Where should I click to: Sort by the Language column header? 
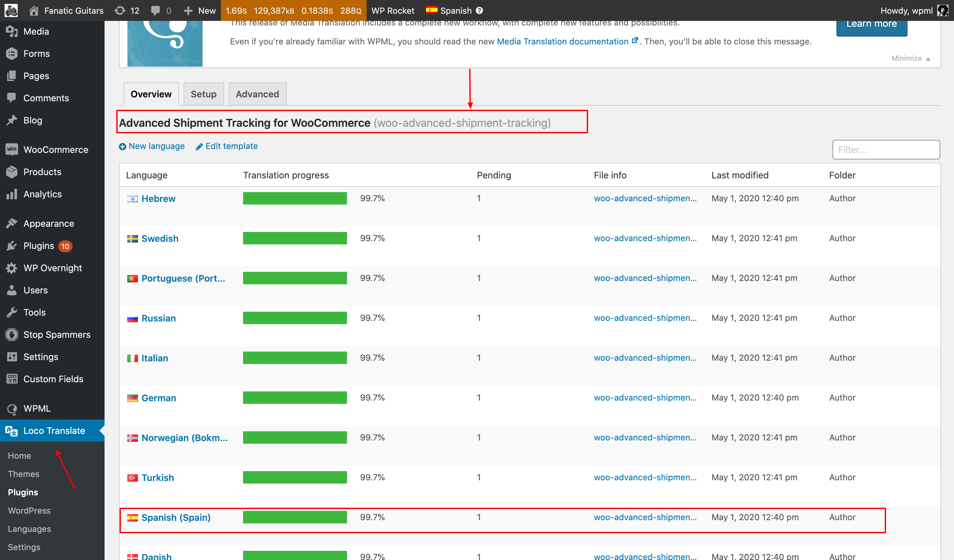(x=146, y=175)
